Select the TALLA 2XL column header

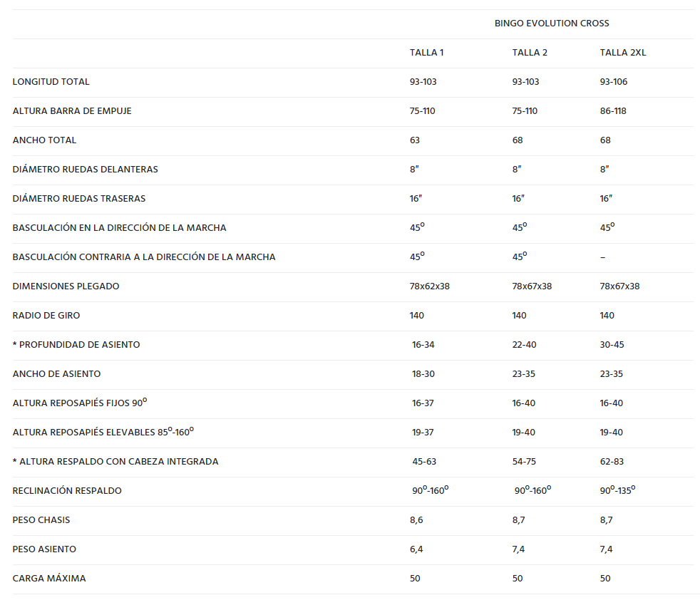pyautogui.click(x=623, y=53)
